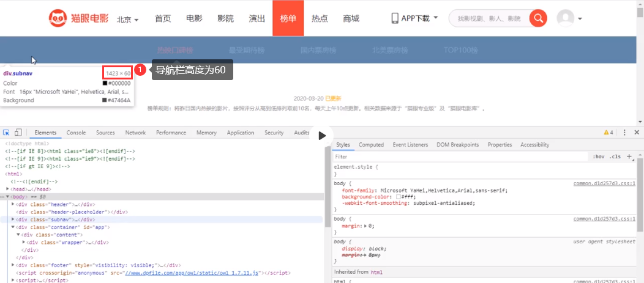Click the TOP100榜 subnav link
Screen dimensions: 644x283
(x=461, y=51)
